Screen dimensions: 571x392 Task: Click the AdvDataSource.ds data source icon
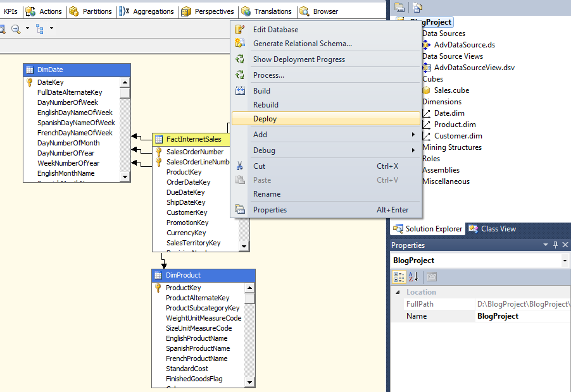click(x=426, y=45)
